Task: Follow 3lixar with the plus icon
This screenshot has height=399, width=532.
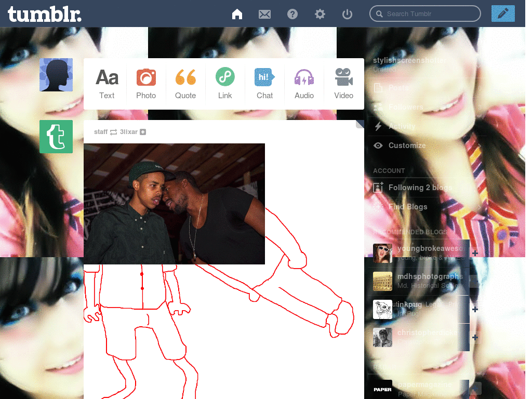Action: click(143, 132)
